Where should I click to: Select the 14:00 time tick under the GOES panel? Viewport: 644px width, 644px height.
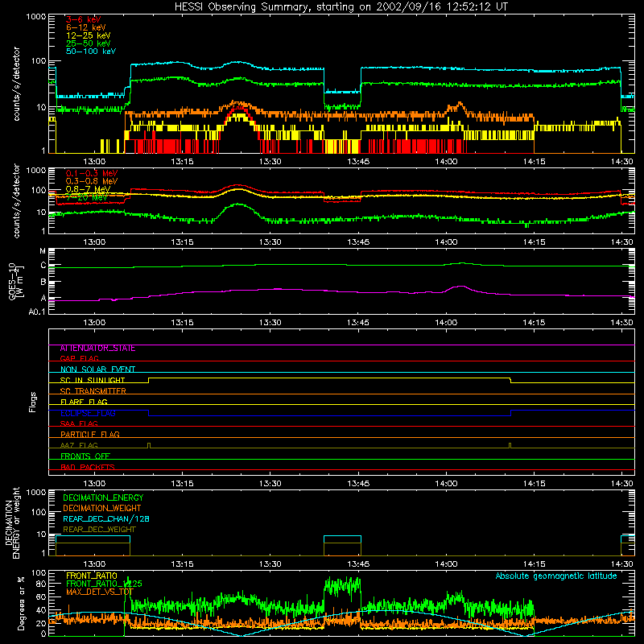point(446,323)
